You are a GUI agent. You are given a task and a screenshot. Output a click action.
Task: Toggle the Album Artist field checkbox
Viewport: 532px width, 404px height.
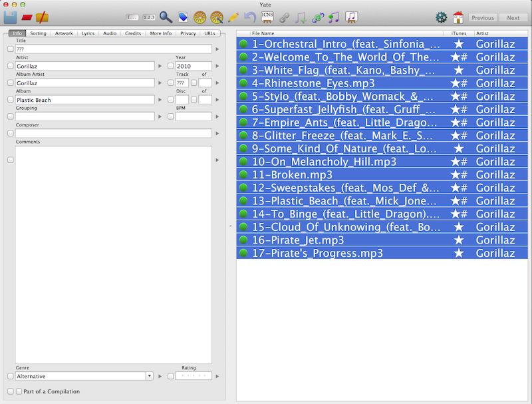point(11,83)
